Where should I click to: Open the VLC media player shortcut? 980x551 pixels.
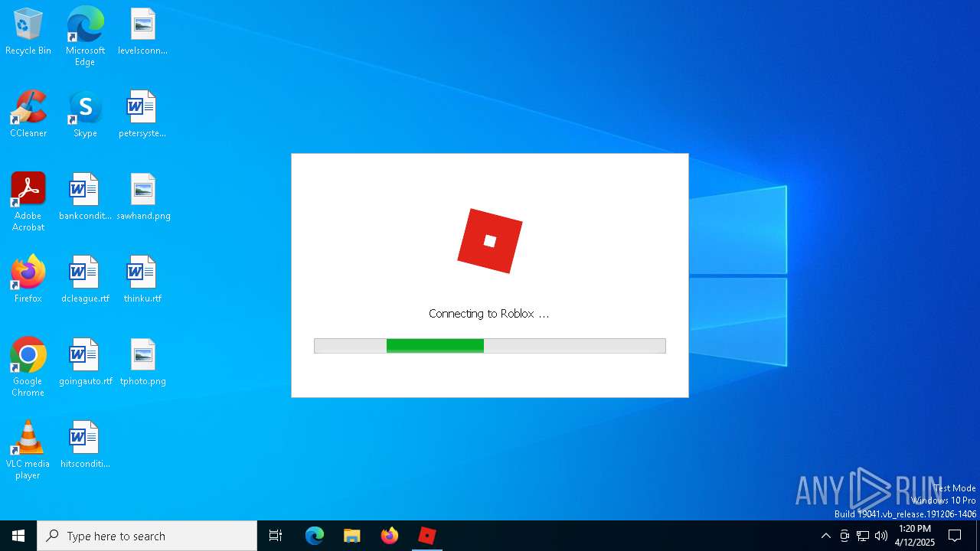pos(28,450)
